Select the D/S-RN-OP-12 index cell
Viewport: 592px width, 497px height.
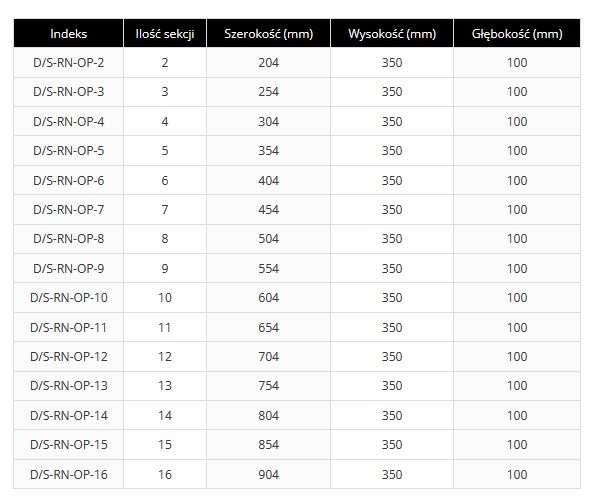(68, 357)
